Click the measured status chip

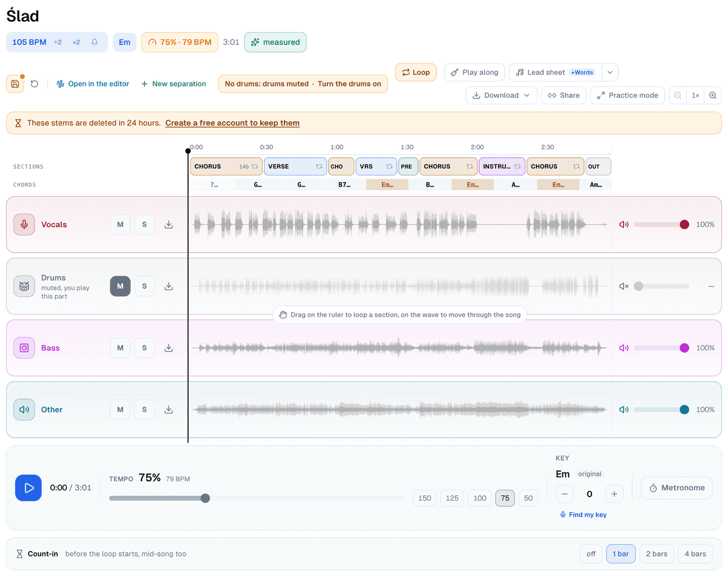click(x=275, y=42)
